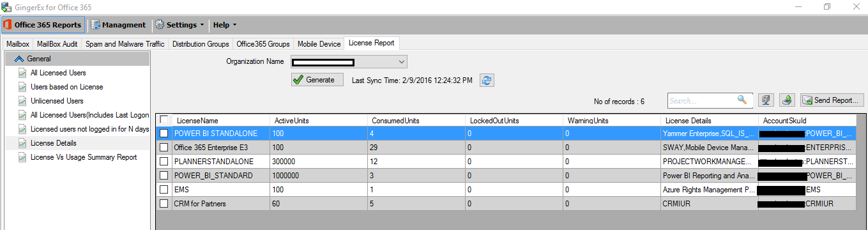
Task: Click the Yammer Enterprise license details cell
Action: pyautogui.click(x=709, y=134)
